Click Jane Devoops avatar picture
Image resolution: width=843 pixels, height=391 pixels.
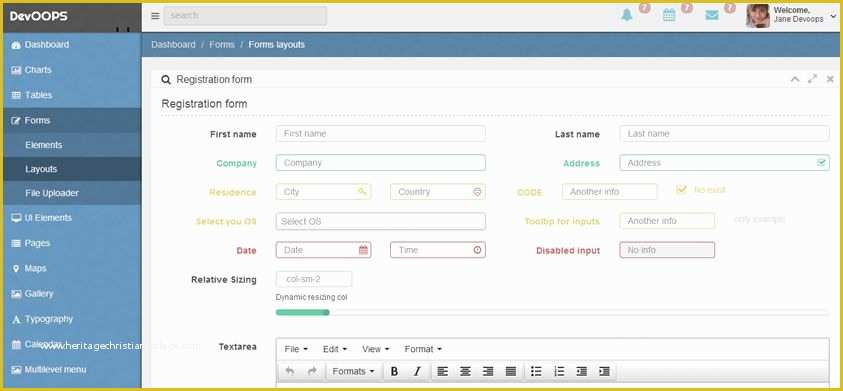point(758,16)
